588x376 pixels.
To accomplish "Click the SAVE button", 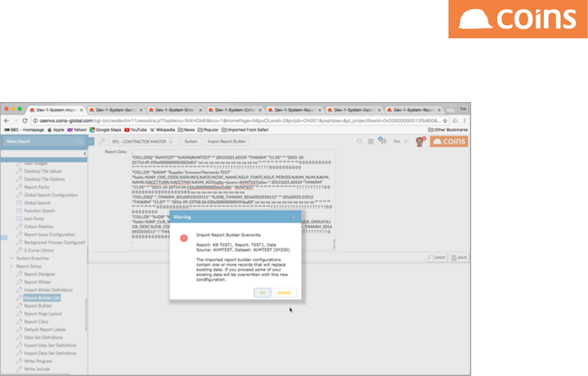I will pos(459,258).
